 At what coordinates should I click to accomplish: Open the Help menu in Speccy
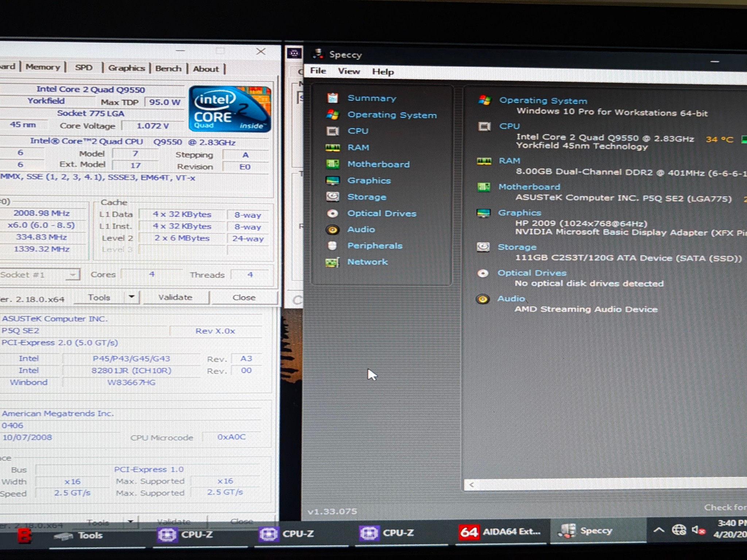pyautogui.click(x=383, y=72)
